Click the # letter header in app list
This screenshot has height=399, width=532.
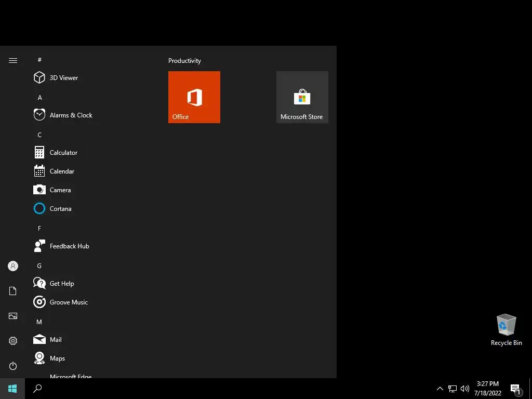pyautogui.click(x=39, y=60)
